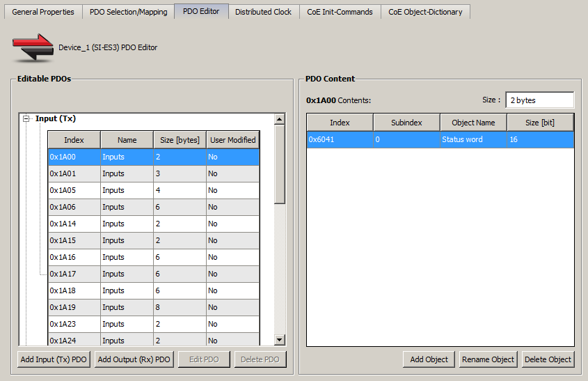Image resolution: width=588 pixels, height=381 pixels.
Task: Select the 0x1A05 PDO row
Action: pos(154,190)
